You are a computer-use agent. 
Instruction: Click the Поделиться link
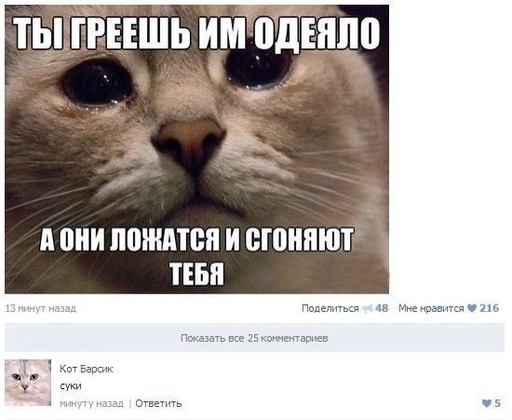click(330, 308)
